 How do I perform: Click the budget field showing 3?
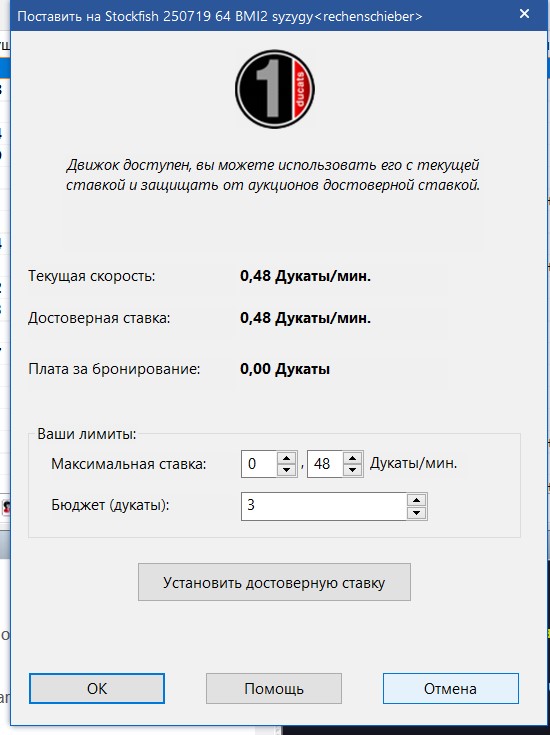324,506
